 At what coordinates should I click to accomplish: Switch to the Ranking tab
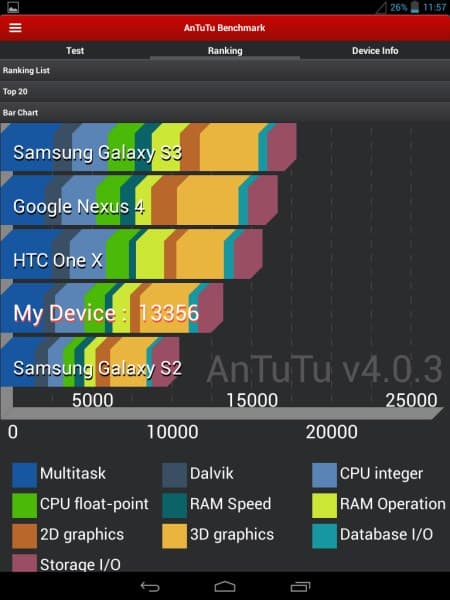(x=225, y=51)
